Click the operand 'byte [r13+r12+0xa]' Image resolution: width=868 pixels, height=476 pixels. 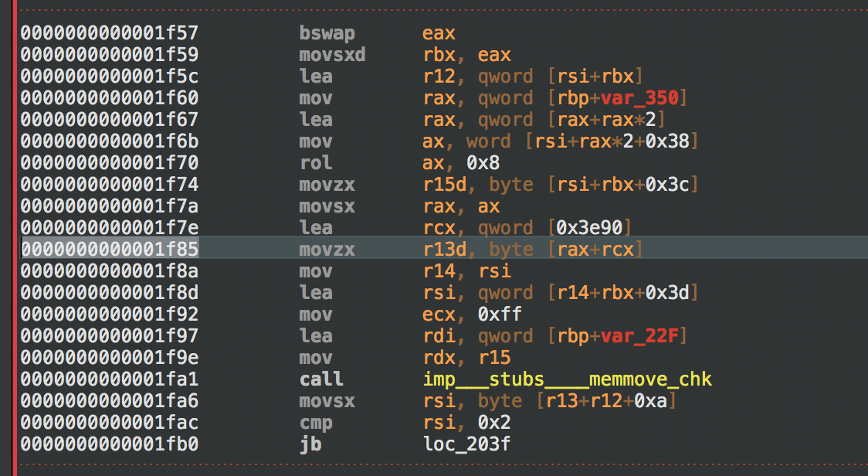[577, 400]
